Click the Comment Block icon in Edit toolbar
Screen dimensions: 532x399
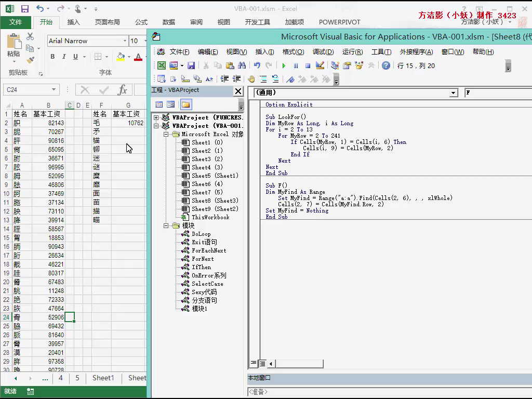[263, 79]
